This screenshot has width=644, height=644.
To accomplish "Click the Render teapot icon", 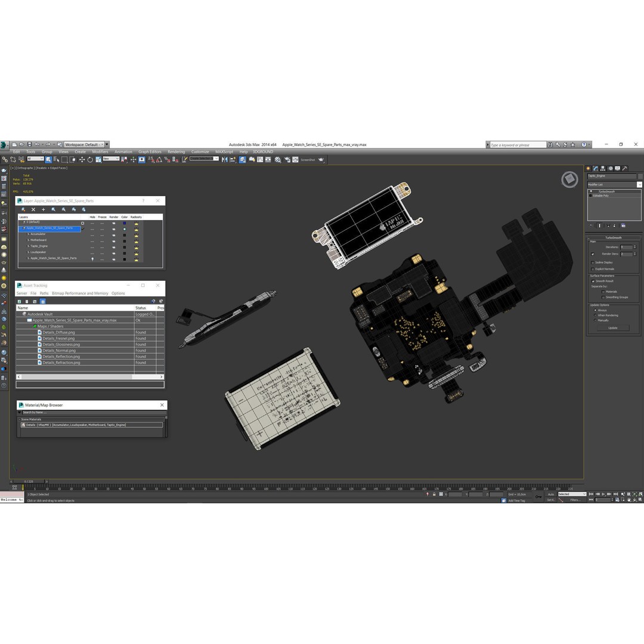I will click(321, 160).
